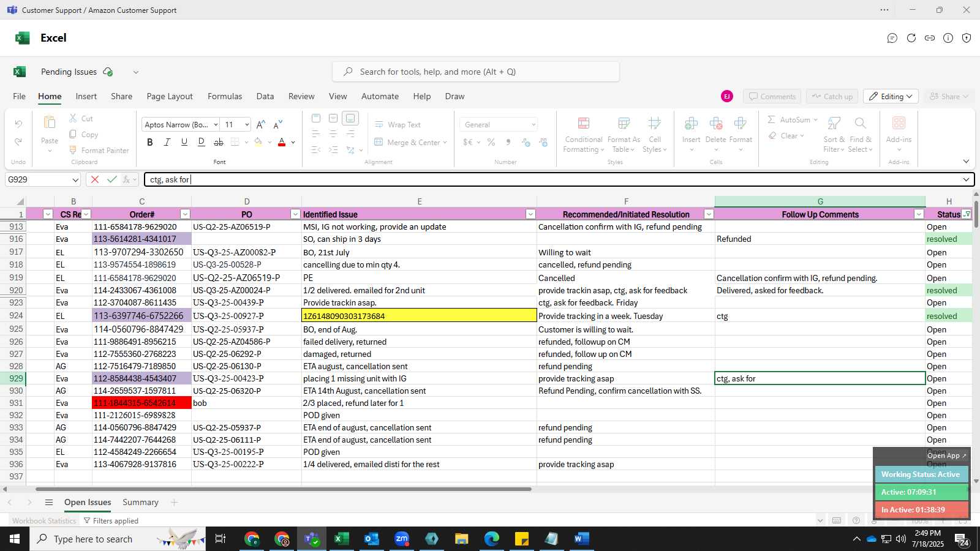Click Open App in status widget
This screenshot has width=980, height=551.
tap(946, 455)
